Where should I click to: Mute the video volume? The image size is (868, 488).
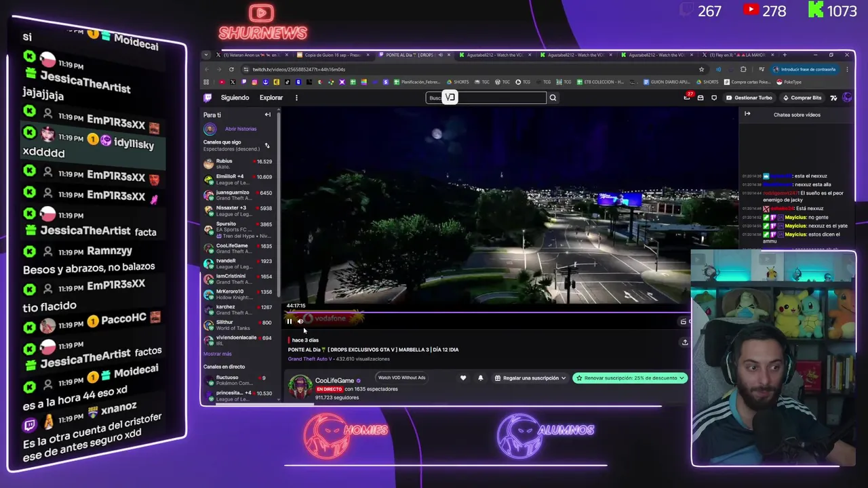(x=300, y=321)
